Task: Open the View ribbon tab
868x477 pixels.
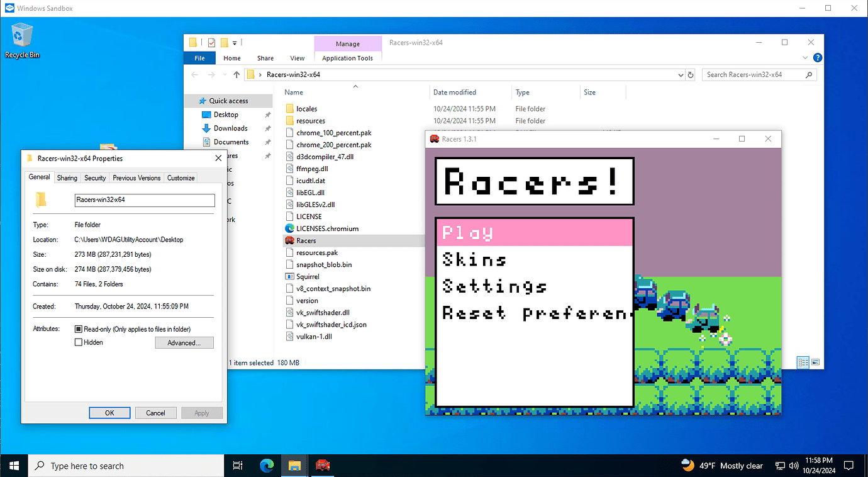Action: (297, 57)
